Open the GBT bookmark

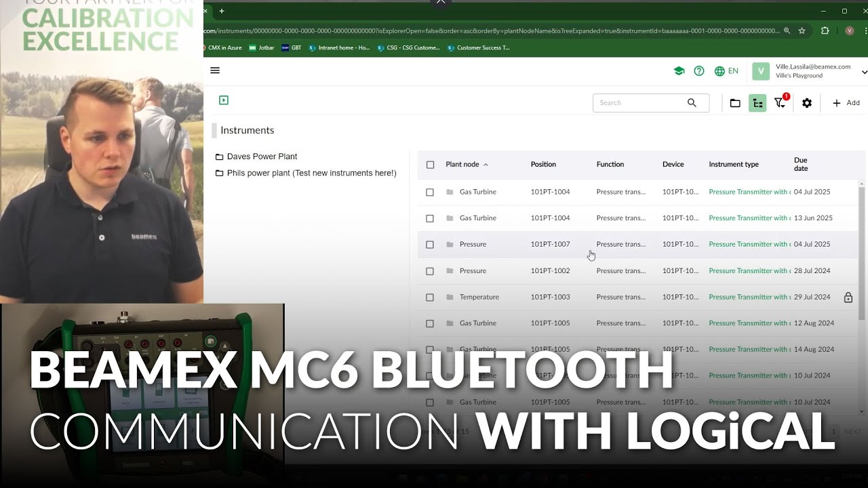[x=291, y=48]
